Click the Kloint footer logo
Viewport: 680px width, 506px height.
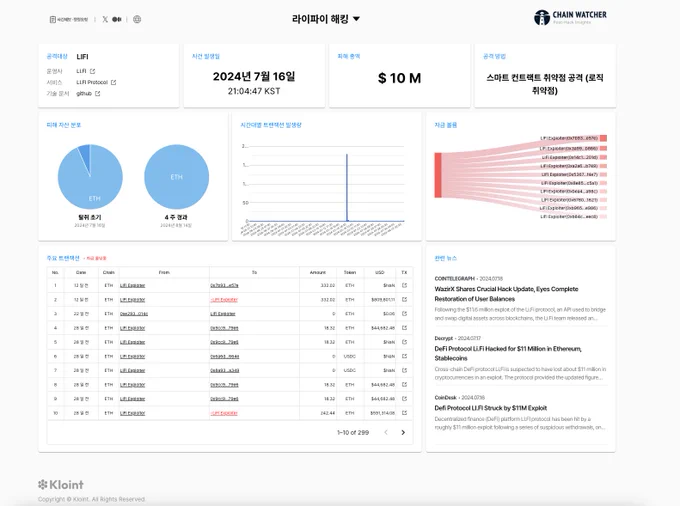click(x=61, y=484)
